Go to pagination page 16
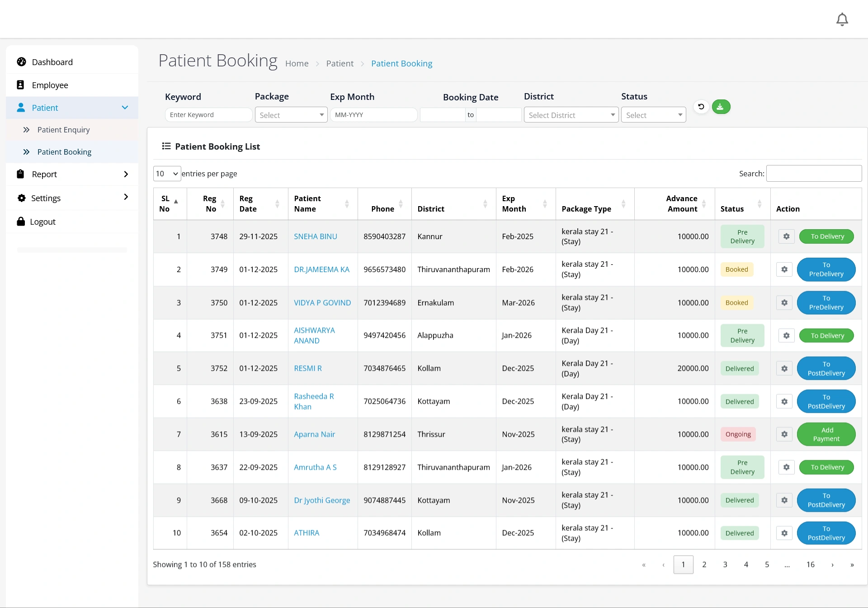The height and width of the screenshot is (608, 868). [x=810, y=564]
